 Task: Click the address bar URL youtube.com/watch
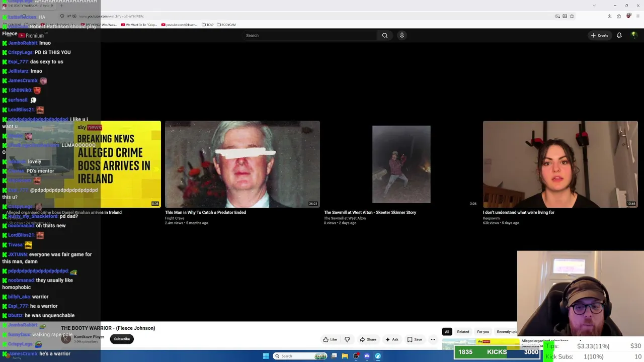pos(111,16)
